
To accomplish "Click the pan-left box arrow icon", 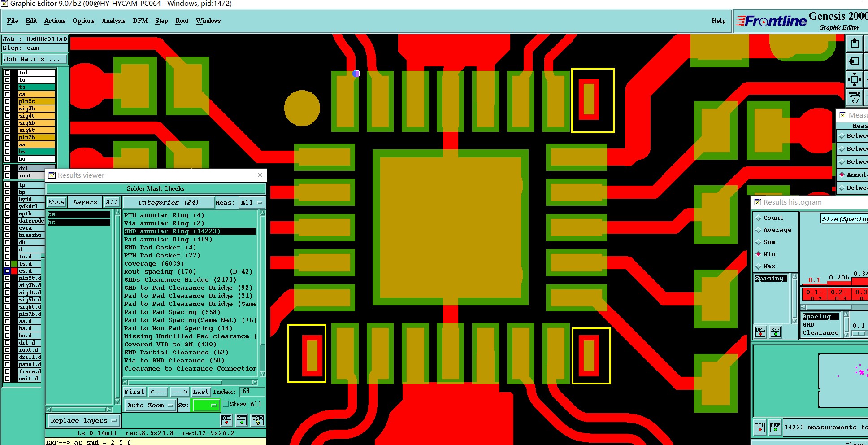I will tap(855, 62).
